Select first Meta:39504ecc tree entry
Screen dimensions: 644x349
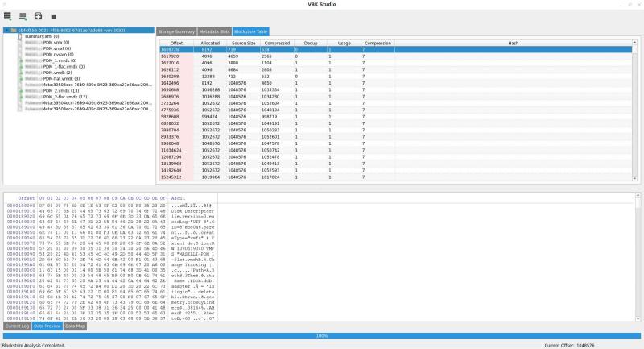click(89, 85)
